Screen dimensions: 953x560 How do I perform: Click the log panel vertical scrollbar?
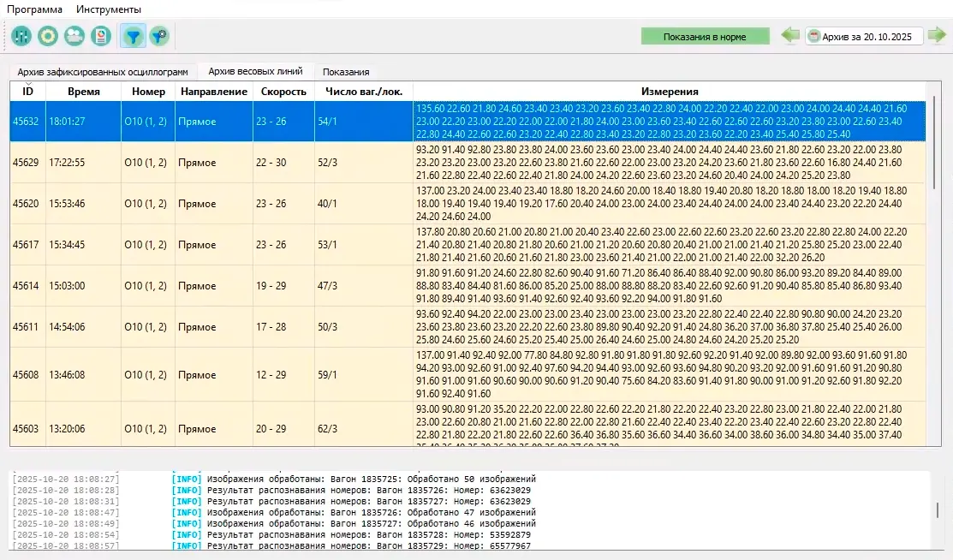(x=938, y=510)
